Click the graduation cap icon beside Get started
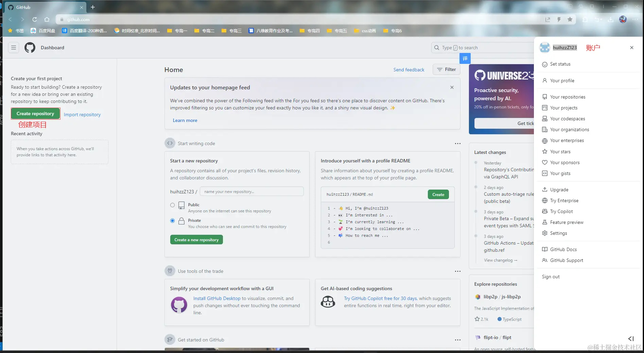Viewport: 644px width, 353px height. 170,339
